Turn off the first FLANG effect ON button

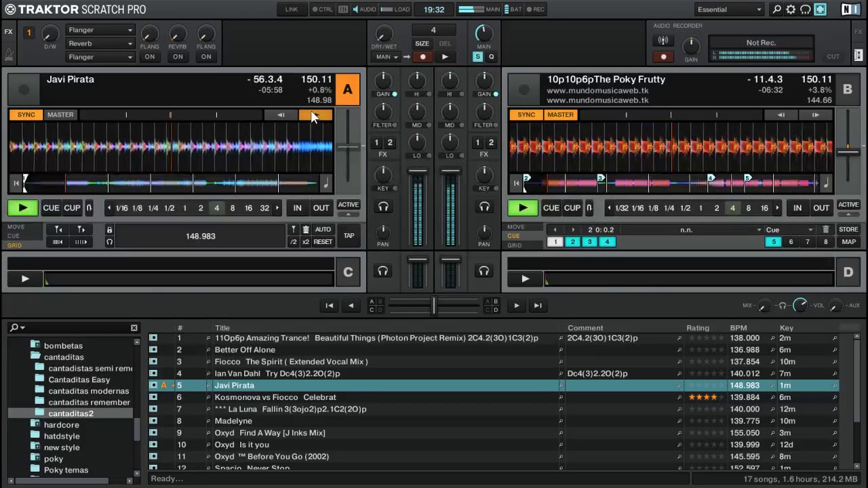[149, 57]
